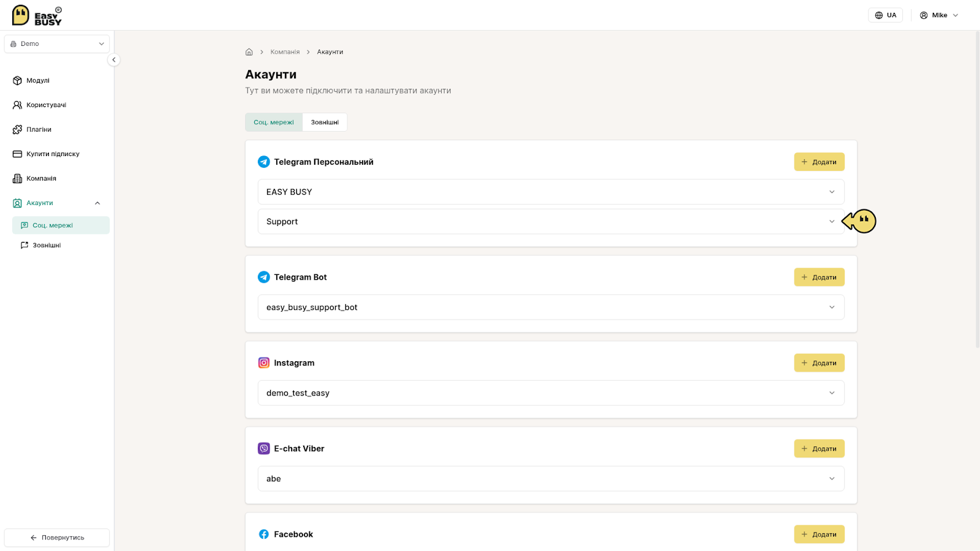Image resolution: width=980 pixels, height=551 pixels.
Task: Click the user profile avatar icon
Action: 924,15
